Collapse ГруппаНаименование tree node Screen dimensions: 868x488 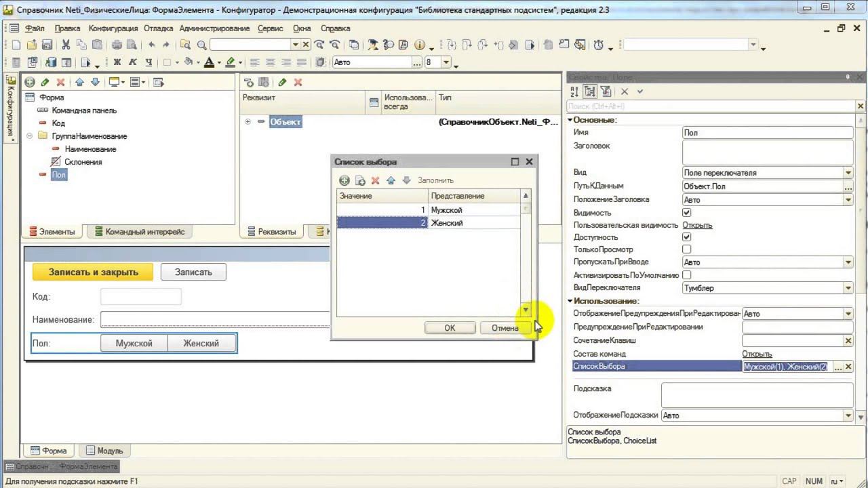pyautogui.click(x=29, y=136)
